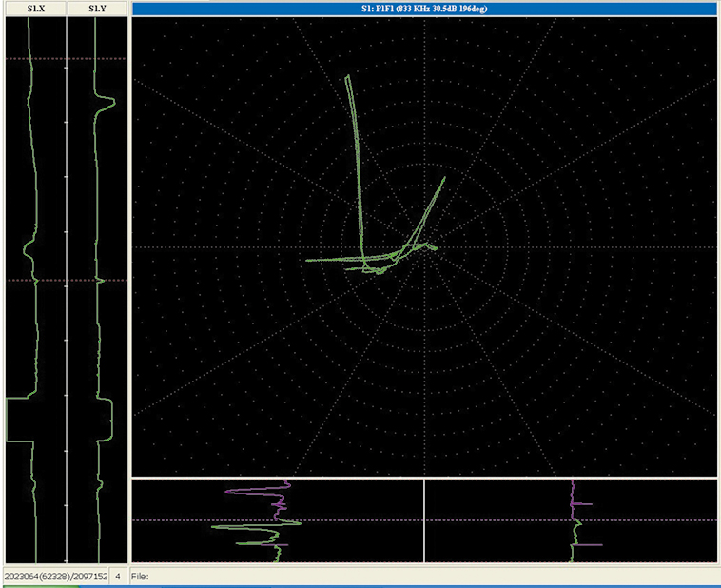Click the horizontal left-pointing signal in Lissajous plot
Screen dimensions: 721x588
click(x=328, y=259)
